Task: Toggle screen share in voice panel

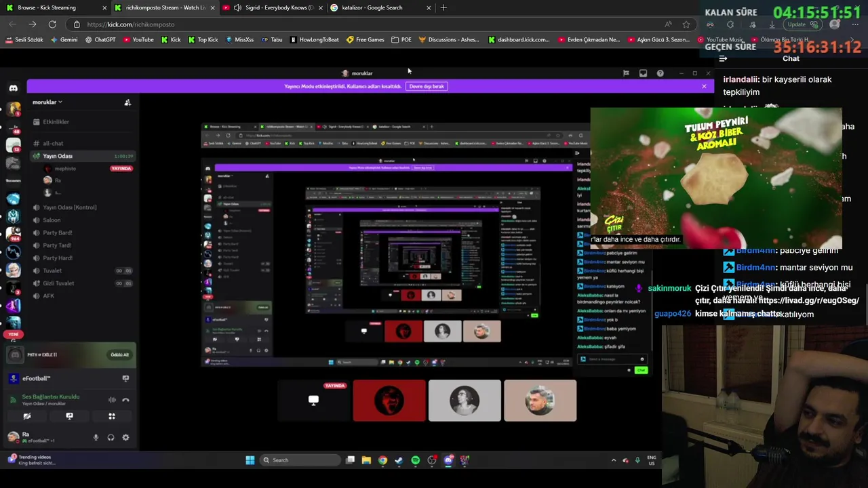Action: click(69, 416)
